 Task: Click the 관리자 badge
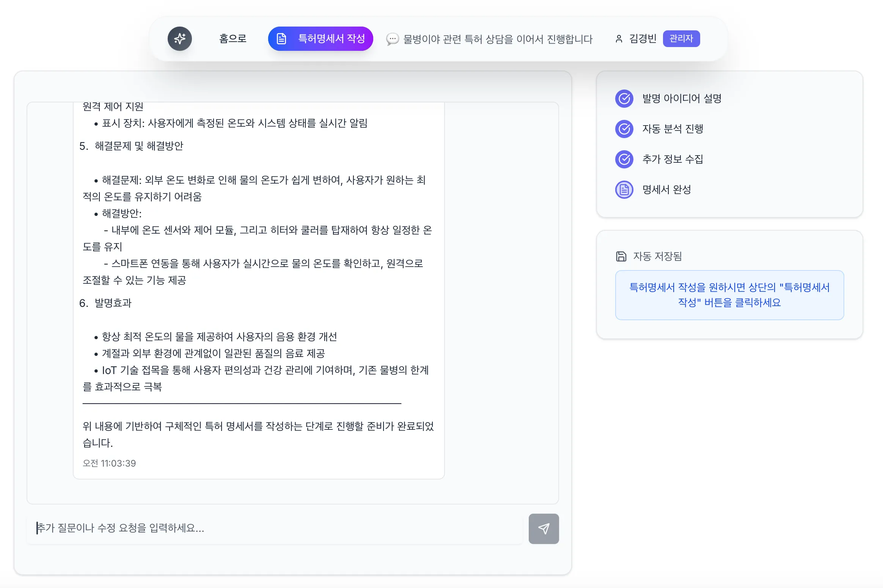[681, 39]
